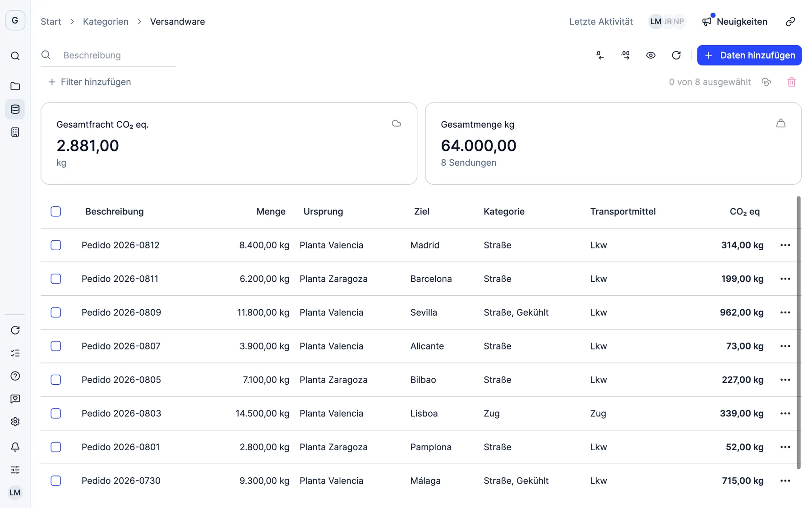Open the feedback chat icon in sidebar

pyautogui.click(x=15, y=399)
